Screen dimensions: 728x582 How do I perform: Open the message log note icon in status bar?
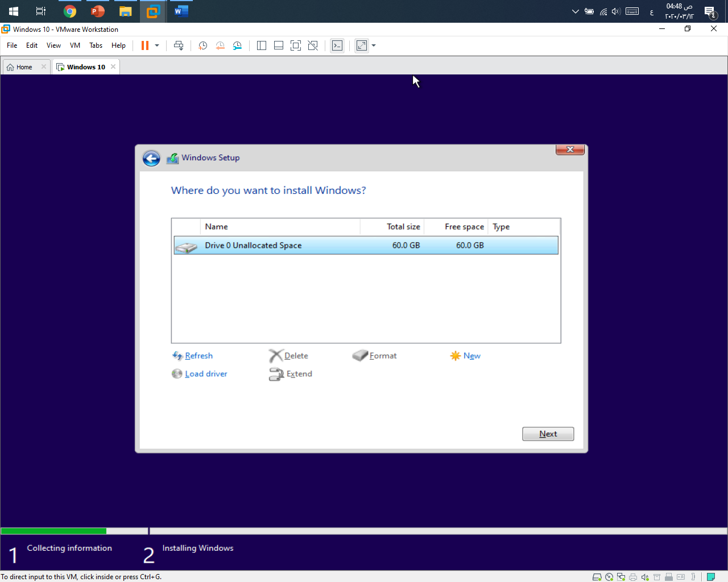[x=711, y=577]
